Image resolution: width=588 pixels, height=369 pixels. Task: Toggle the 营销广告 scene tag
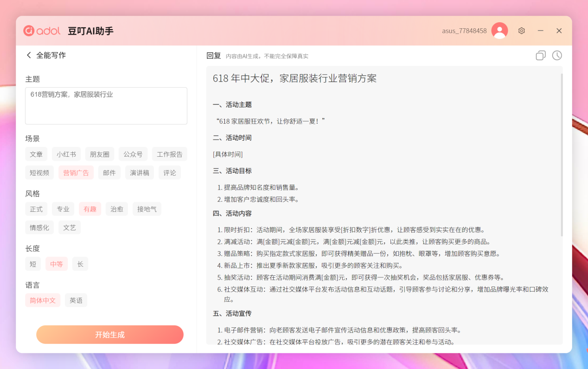(76, 173)
